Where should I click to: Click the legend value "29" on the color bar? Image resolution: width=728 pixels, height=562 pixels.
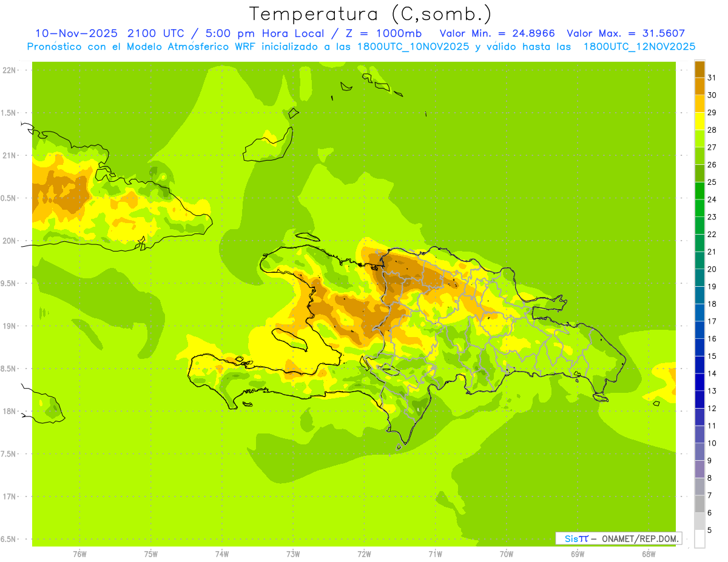pyautogui.click(x=712, y=113)
